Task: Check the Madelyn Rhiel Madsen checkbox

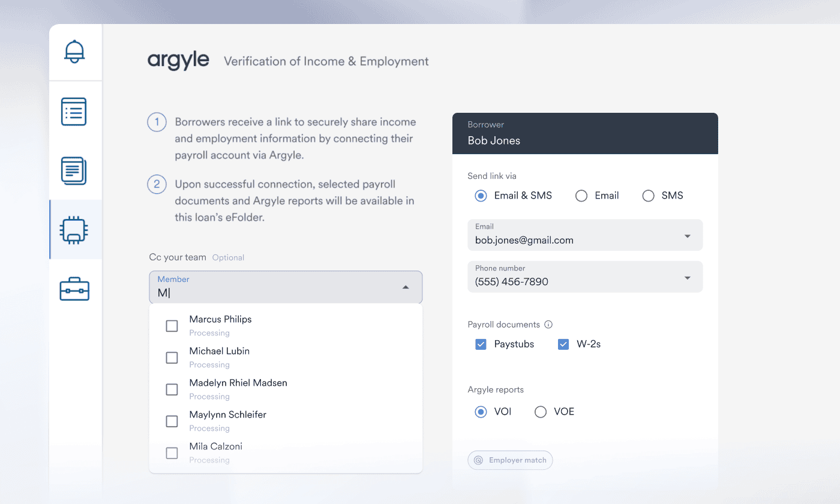Action: pyautogui.click(x=172, y=389)
